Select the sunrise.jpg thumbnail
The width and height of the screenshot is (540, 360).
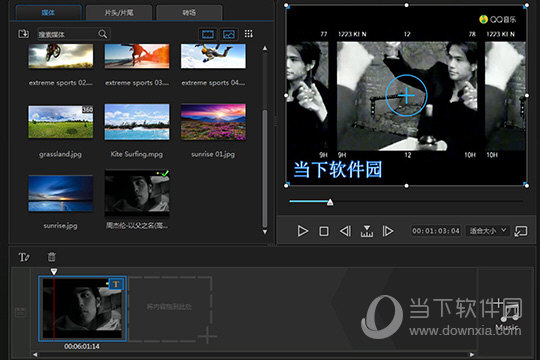tap(61, 193)
